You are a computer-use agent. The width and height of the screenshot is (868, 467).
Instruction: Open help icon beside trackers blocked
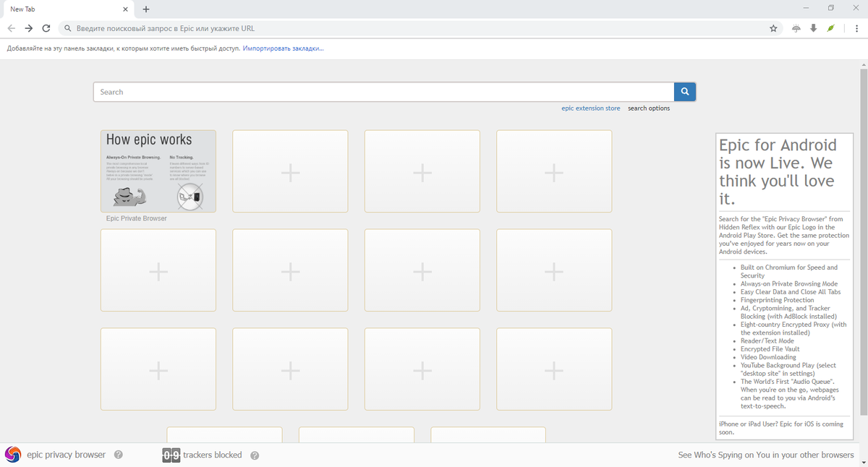coord(255,455)
